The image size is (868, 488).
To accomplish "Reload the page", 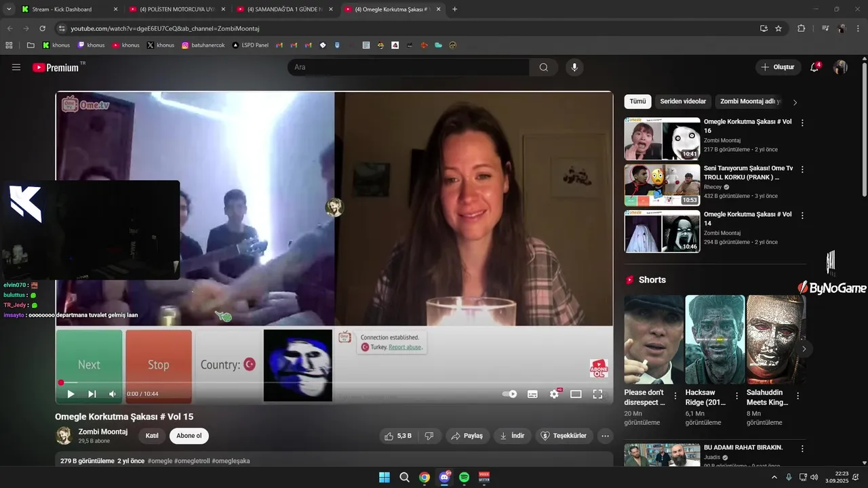I will tap(42, 28).
